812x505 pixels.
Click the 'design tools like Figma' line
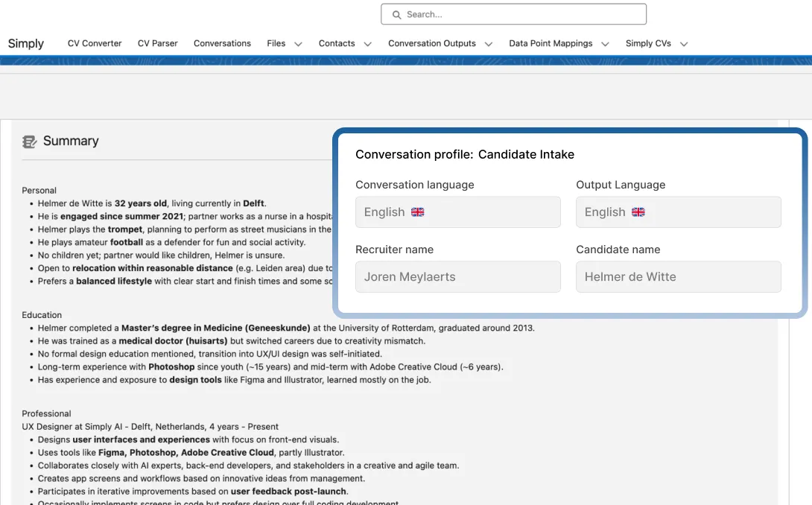click(234, 380)
